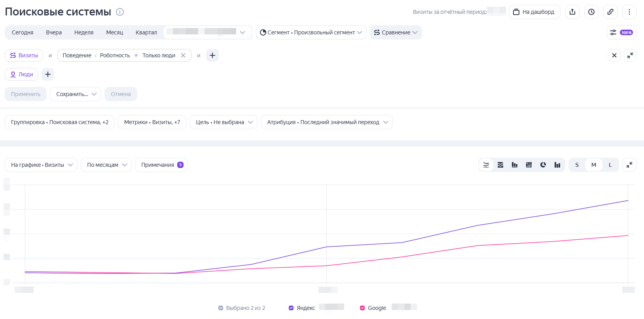644x319 pixels.
Task: Open the data accuracy 100% sliders button
Action: click(x=621, y=32)
